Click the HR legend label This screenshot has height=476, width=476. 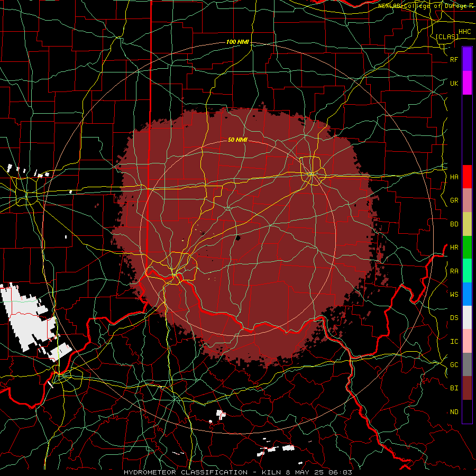click(454, 248)
